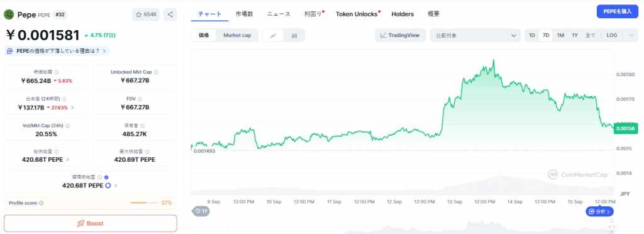Set chart range to 1D
The image size is (644, 234).
click(532, 35)
